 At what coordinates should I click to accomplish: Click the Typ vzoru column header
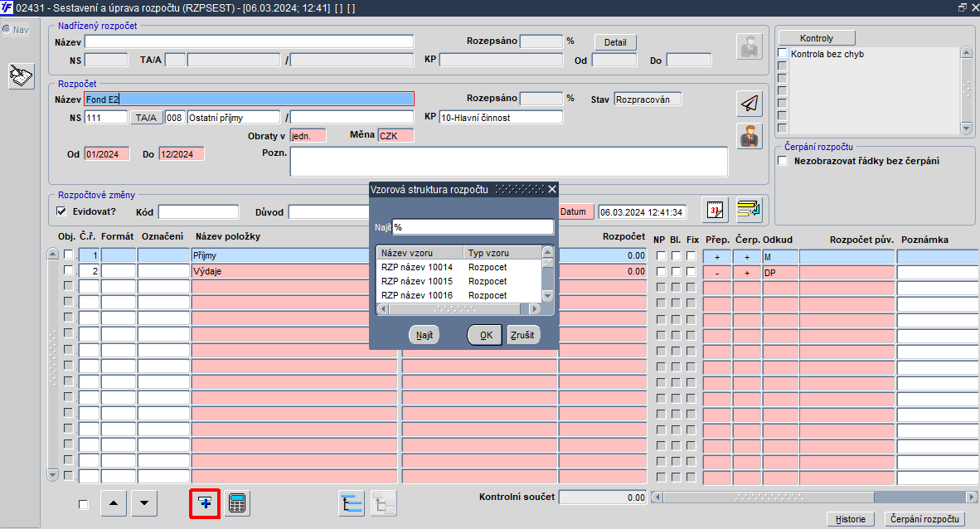click(502, 253)
